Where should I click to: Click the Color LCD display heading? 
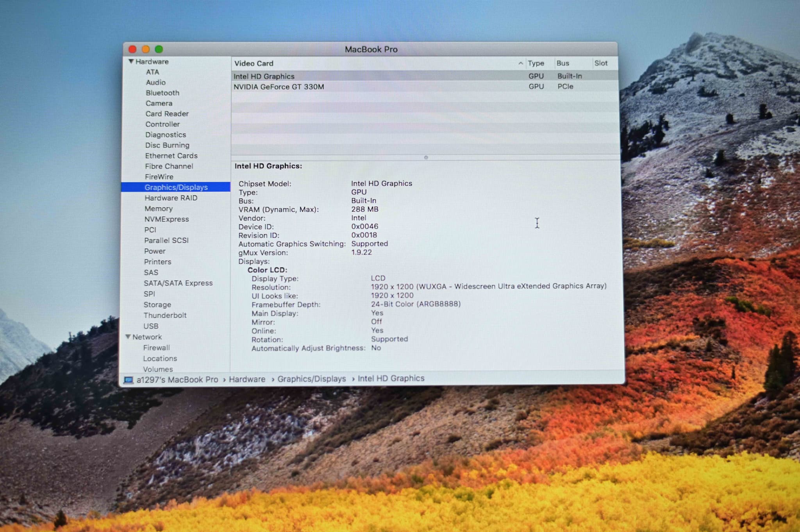tap(267, 270)
